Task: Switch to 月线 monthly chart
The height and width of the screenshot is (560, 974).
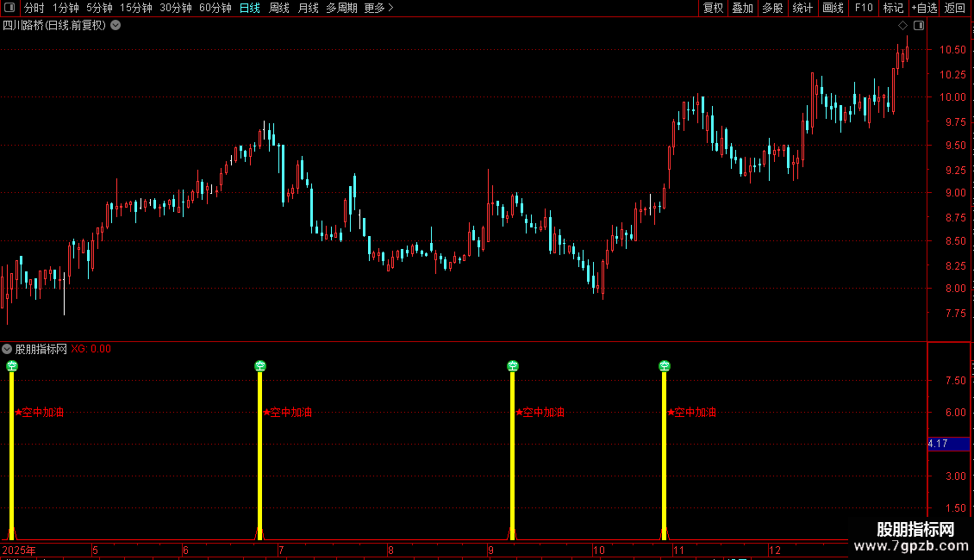Action: tap(308, 8)
